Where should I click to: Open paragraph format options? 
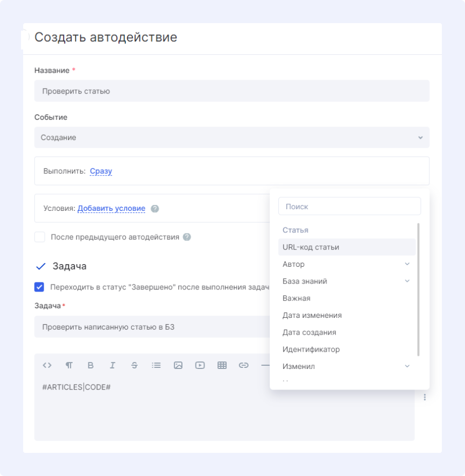69,365
